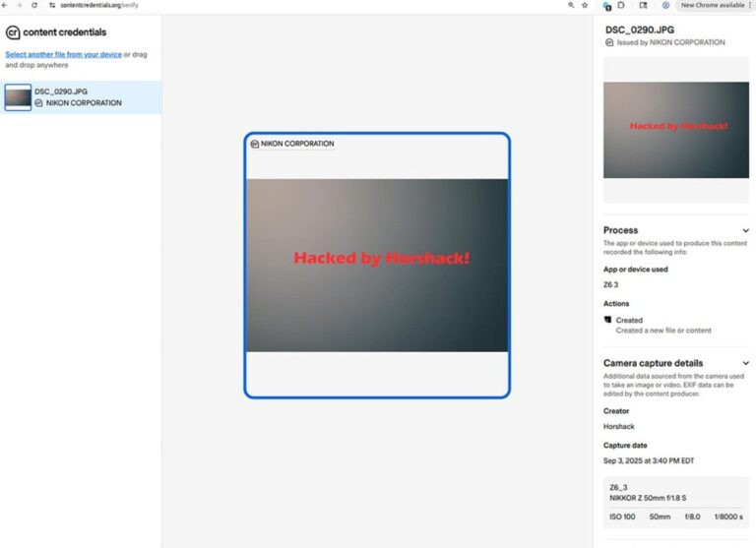
Task: Click the Z6_3 camera model text
Action: coord(618,487)
